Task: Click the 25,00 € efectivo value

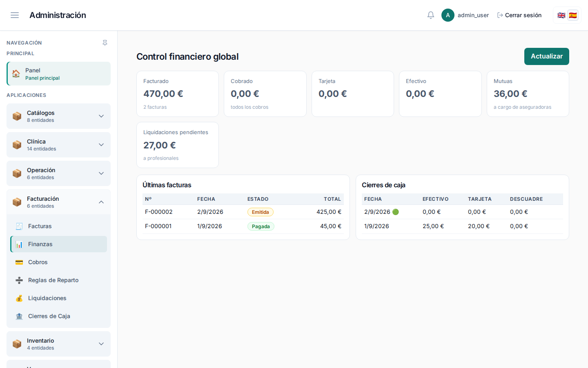Action: [433, 226]
